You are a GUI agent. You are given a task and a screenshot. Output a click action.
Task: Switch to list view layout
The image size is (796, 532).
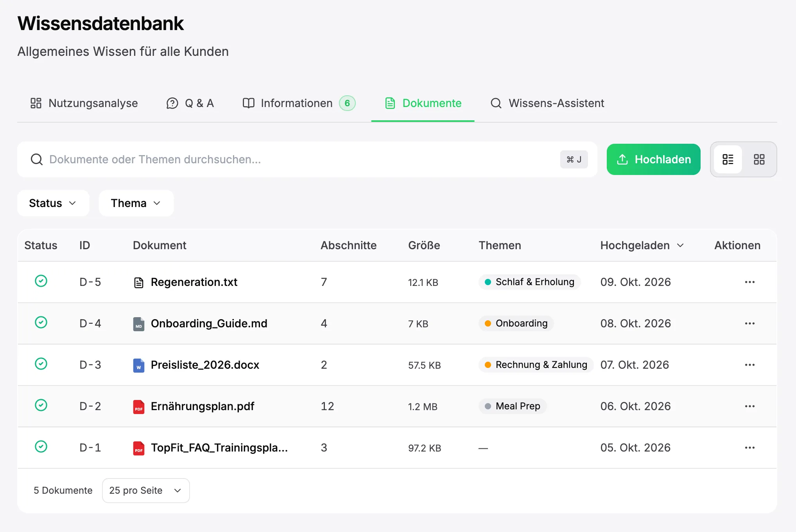point(728,159)
